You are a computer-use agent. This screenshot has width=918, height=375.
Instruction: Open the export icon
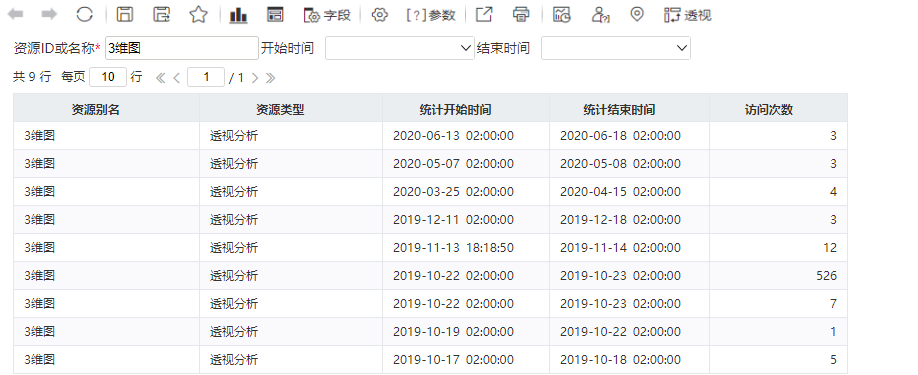coord(484,15)
